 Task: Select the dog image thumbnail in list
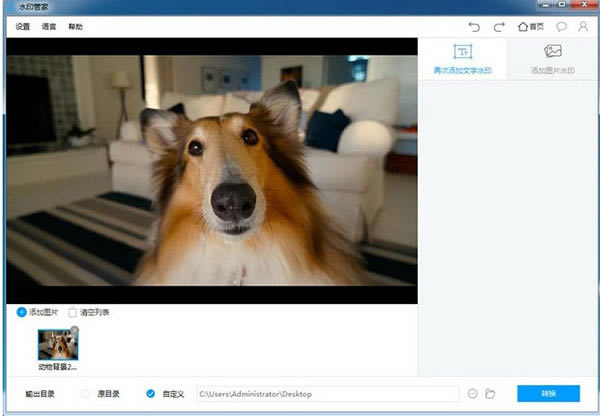click(57, 346)
